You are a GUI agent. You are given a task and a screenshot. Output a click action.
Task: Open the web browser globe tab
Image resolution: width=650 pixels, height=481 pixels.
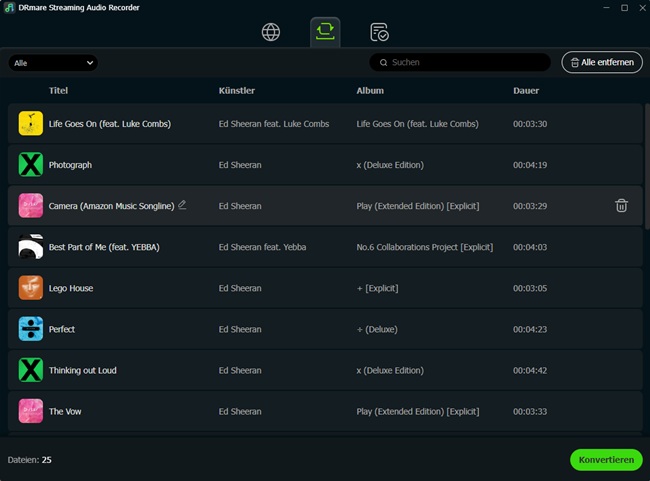[271, 32]
